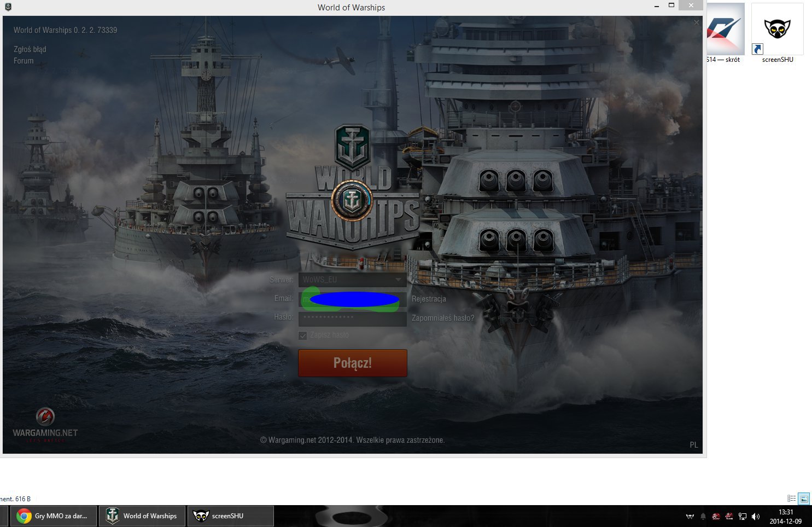Switch to Chrome Gry MMO taskbar button
Viewport: 812px width, 527px height.
pyautogui.click(x=54, y=516)
